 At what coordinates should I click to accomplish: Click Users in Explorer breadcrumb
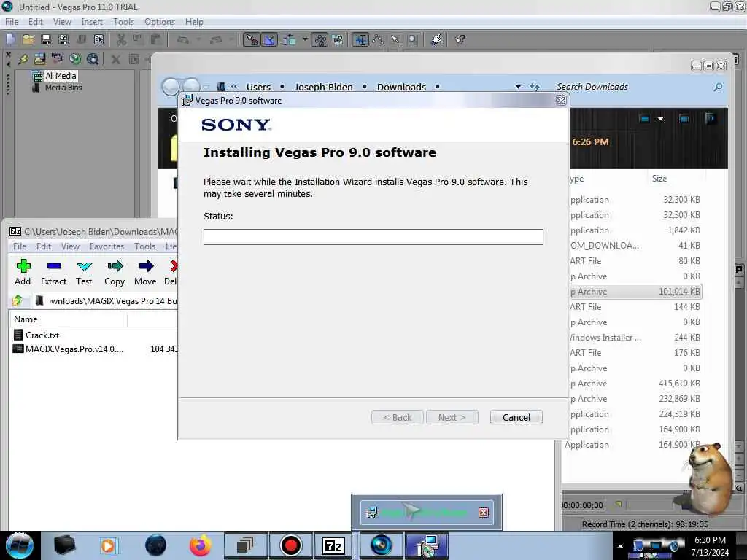click(x=258, y=87)
